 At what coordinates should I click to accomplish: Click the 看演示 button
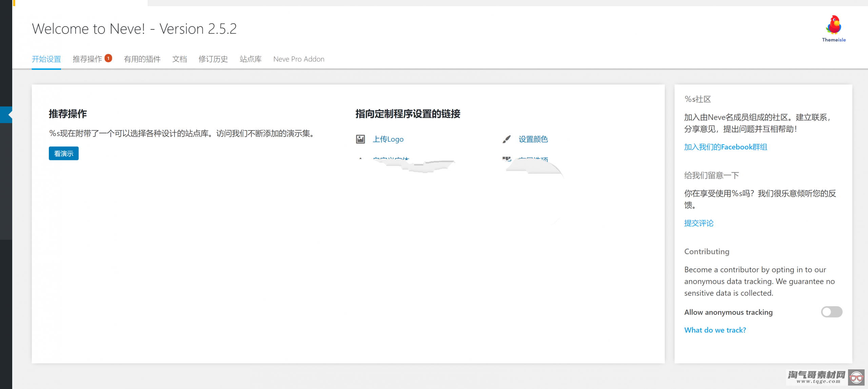(64, 154)
